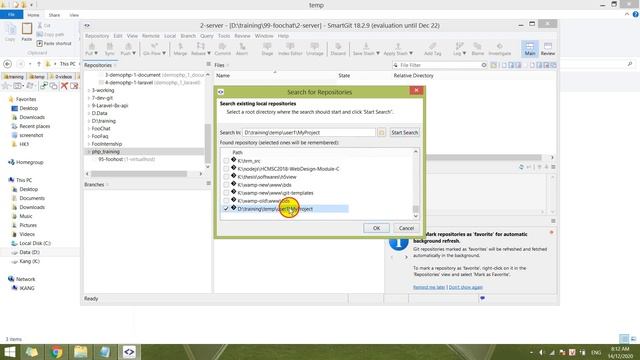Screen dimensions: 640x360
Task: Check the K:\thesis software h5view repository box
Action: [226, 177]
